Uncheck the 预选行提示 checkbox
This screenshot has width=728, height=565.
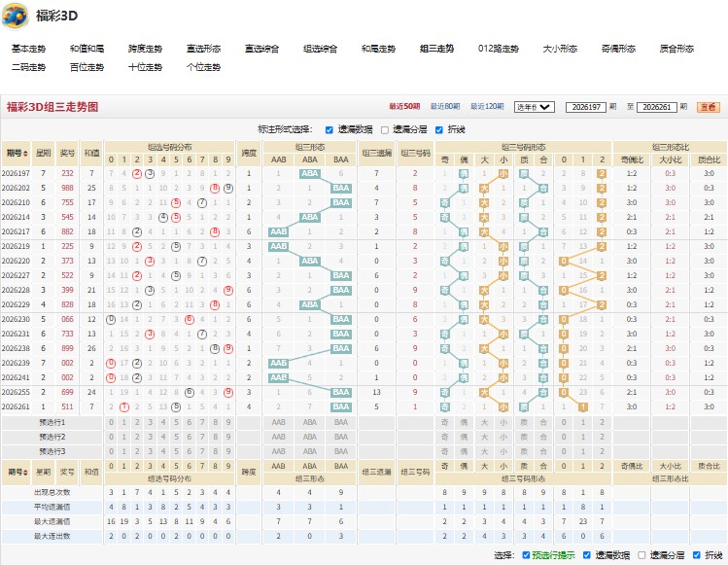(526, 555)
